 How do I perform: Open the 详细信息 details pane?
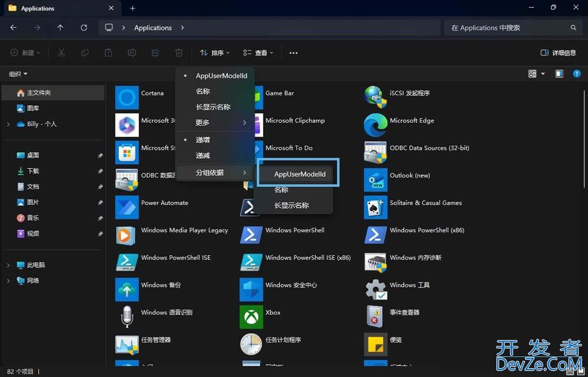coord(558,53)
